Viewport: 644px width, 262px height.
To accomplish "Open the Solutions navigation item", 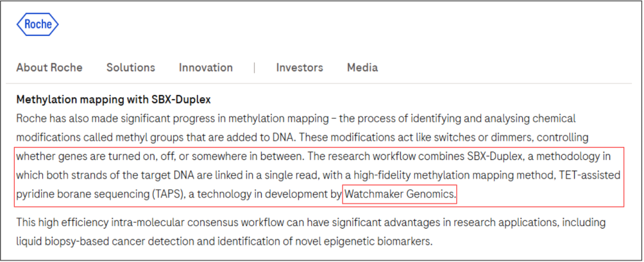I will [131, 67].
